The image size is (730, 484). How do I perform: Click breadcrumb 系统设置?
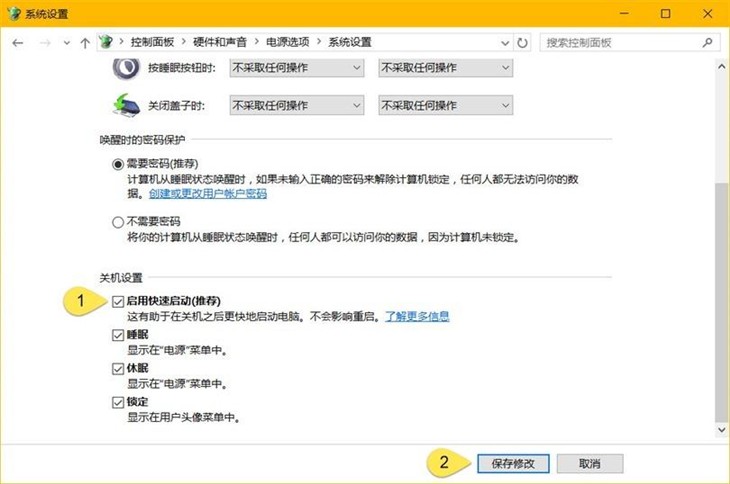pos(350,42)
